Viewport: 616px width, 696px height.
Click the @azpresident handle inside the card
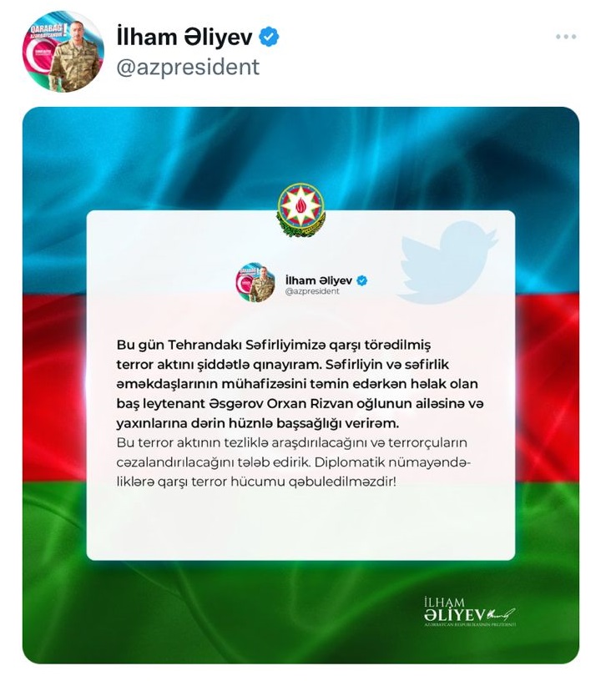pyautogui.click(x=312, y=291)
